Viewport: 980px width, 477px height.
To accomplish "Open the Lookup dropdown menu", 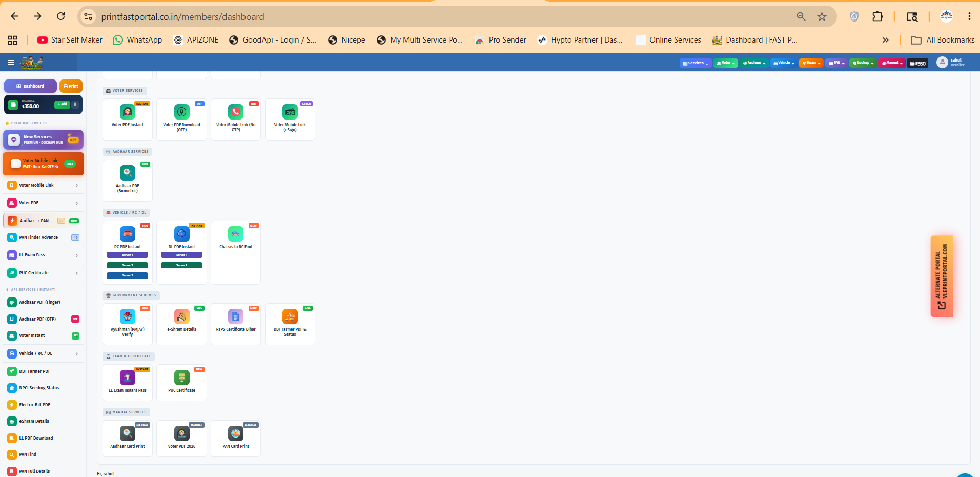I will tap(863, 63).
